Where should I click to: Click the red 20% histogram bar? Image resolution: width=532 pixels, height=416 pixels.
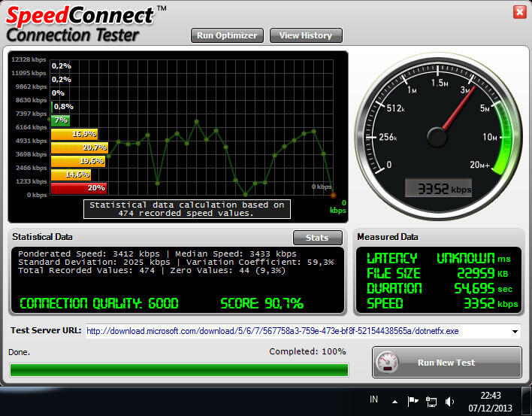tap(79, 188)
